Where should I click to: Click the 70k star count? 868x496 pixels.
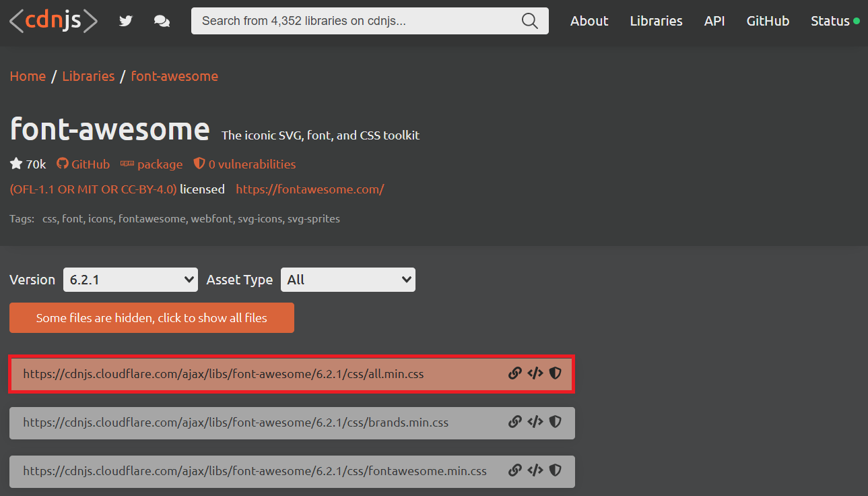coord(36,164)
